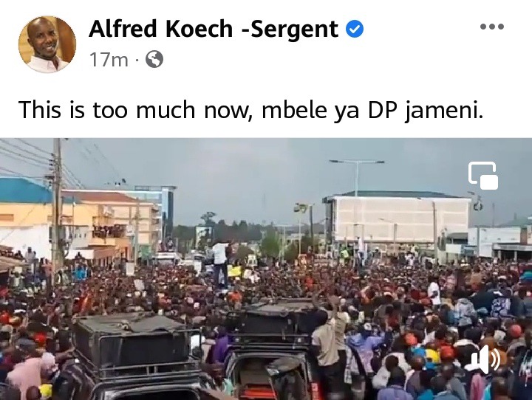The width and height of the screenshot is (532, 400).
Task: Unmute the video using the speaker icon
Action: point(486,359)
